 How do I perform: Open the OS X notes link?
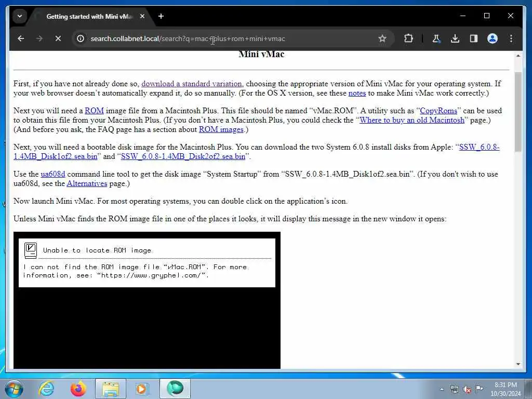tap(357, 94)
